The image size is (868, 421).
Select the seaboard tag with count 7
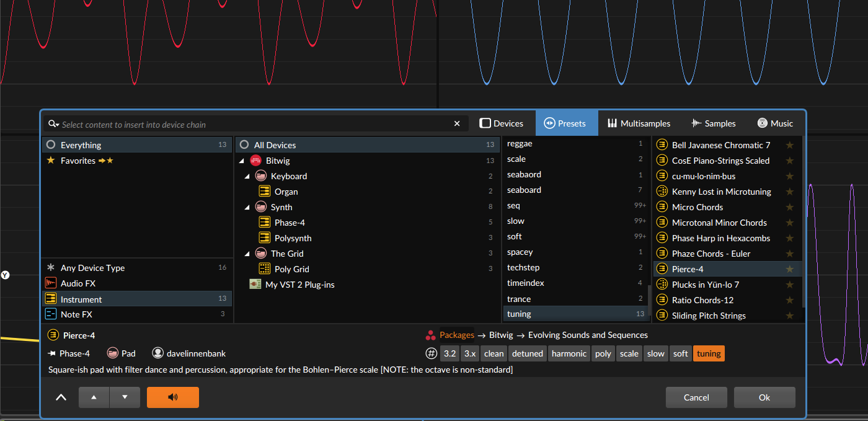575,190
